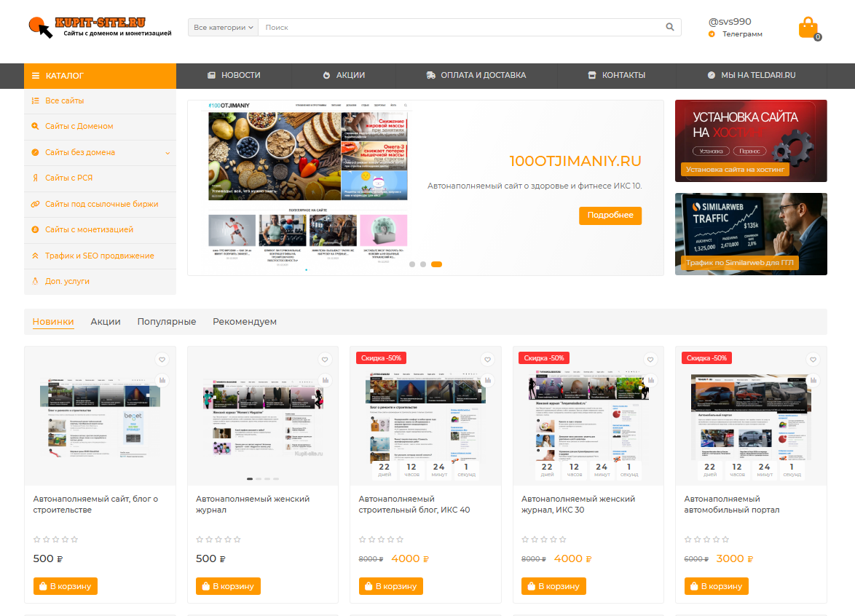The image size is (855, 616).
Task: Rate the women's magazine with five stars
Action: [x=237, y=540]
